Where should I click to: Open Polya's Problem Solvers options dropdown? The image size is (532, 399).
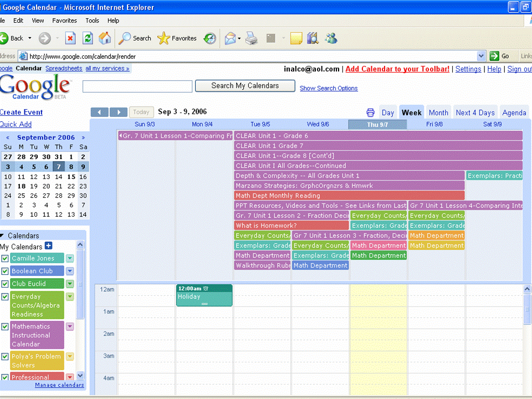point(70,356)
